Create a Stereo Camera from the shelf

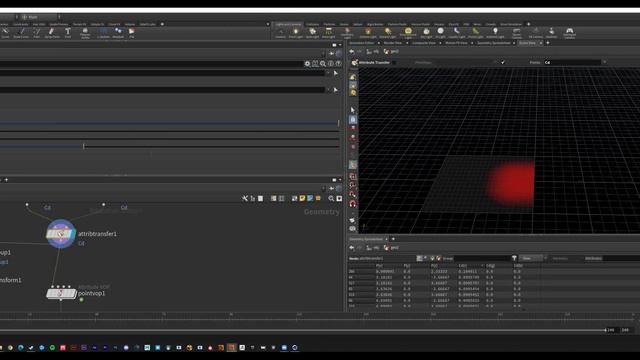tap(516, 33)
